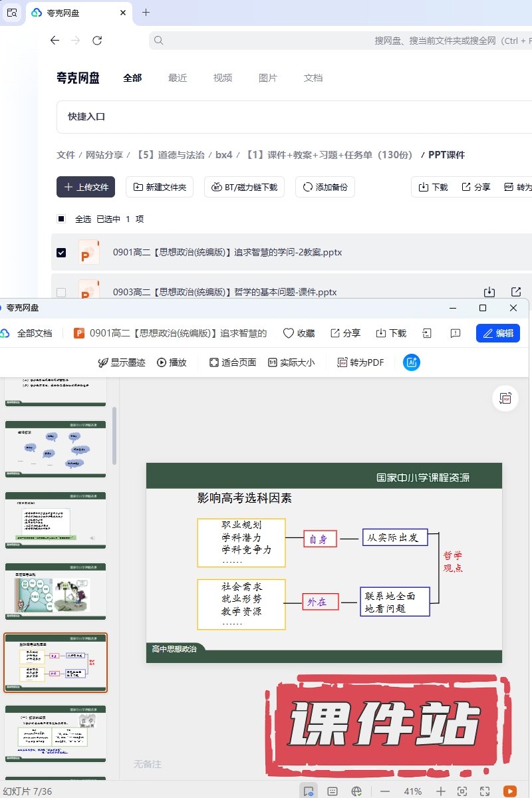Image resolution: width=532 pixels, height=798 pixels.
Task: Switch to the 最近 tab
Action: (178, 78)
